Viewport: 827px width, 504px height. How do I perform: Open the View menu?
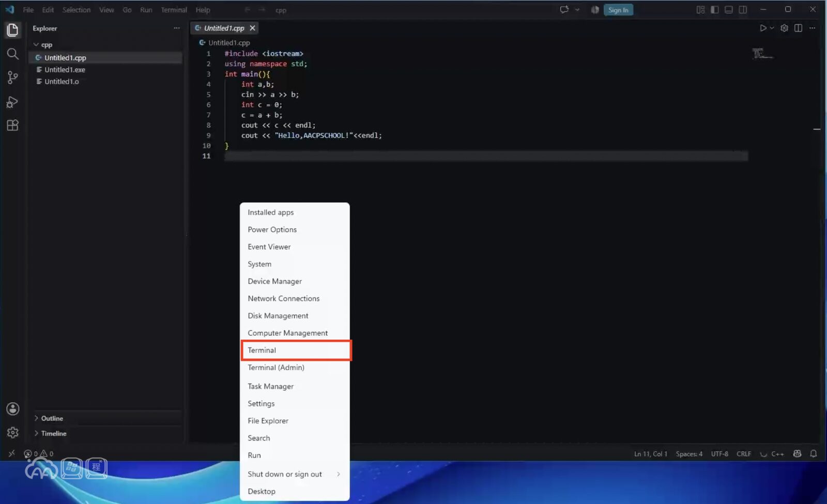pos(106,10)
